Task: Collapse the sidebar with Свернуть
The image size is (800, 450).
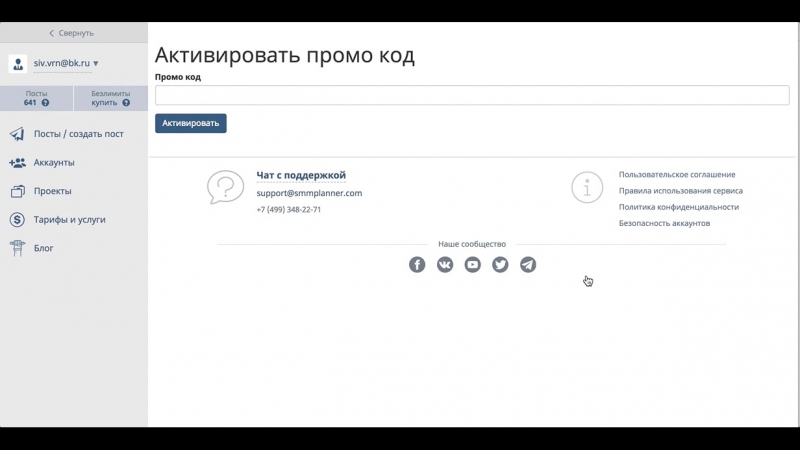Action: (73, 33)
